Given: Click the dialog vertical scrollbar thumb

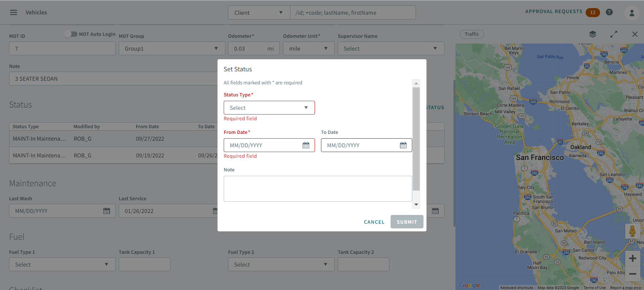Looking at the screenshot, I should [416, 139].
